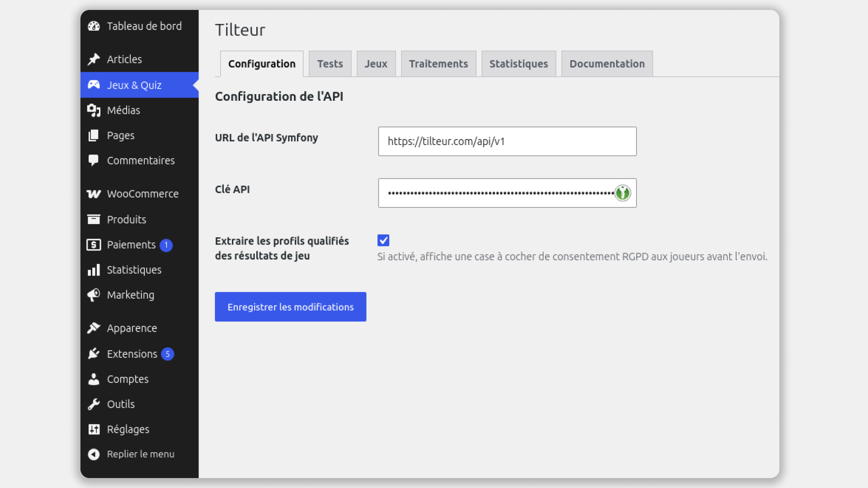
Task: Collapse the menu with the arrow icon
Action: (x=94, y=454)
